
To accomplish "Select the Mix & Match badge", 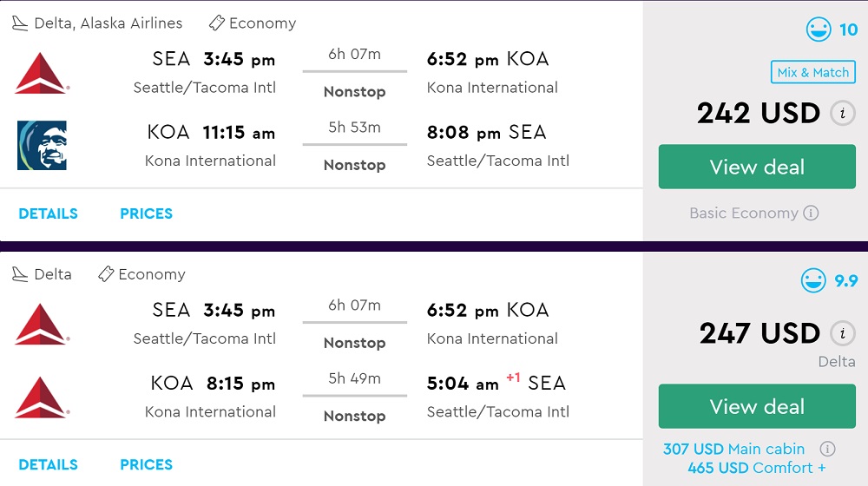I will click(812, 73).
